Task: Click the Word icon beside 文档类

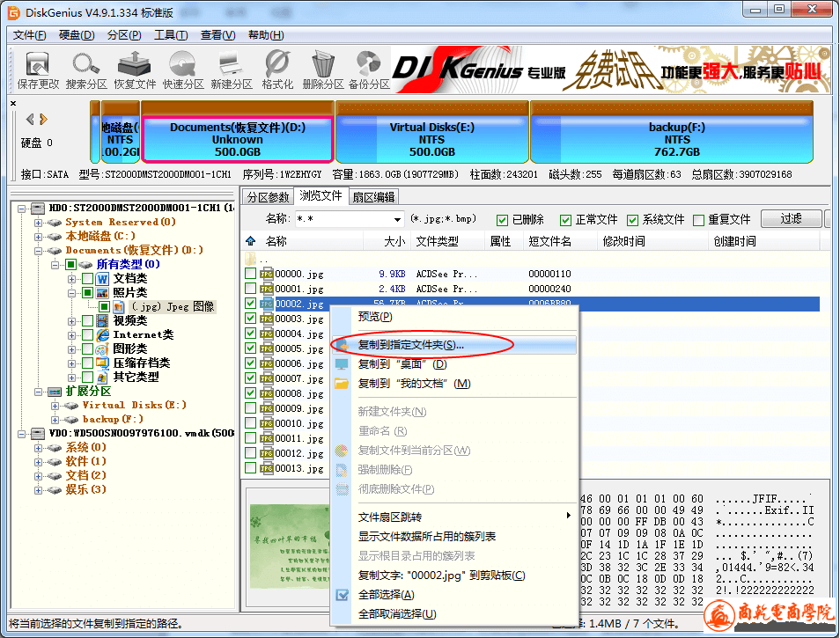Action: click(102, 278)
